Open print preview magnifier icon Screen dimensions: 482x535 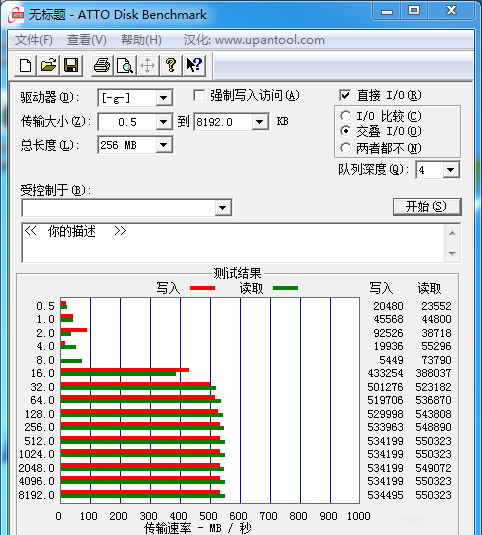[x=125, y=65]
